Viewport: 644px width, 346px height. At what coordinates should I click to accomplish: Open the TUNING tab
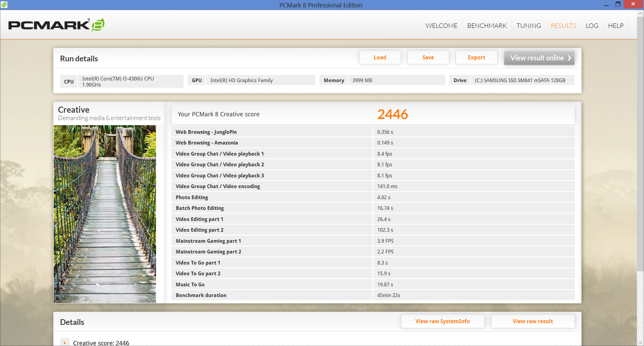click(529, 26)
